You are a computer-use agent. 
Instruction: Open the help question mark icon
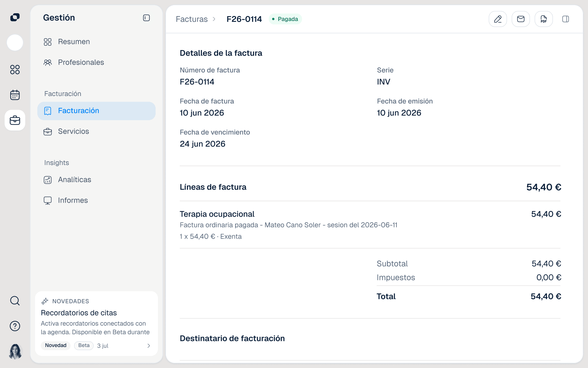(15, 326)
